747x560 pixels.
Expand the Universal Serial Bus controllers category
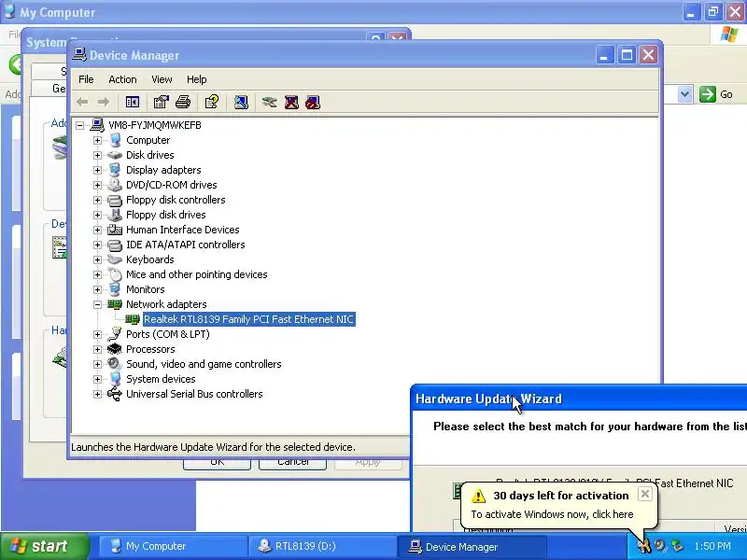[98, 394]
